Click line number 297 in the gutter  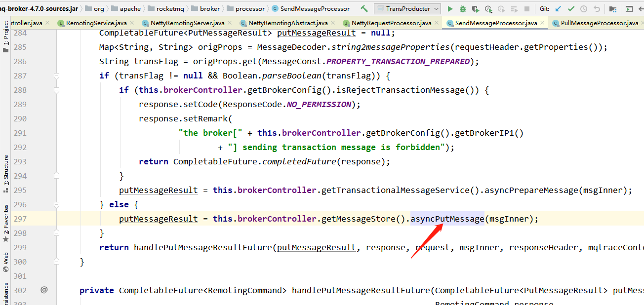[20, 219]
